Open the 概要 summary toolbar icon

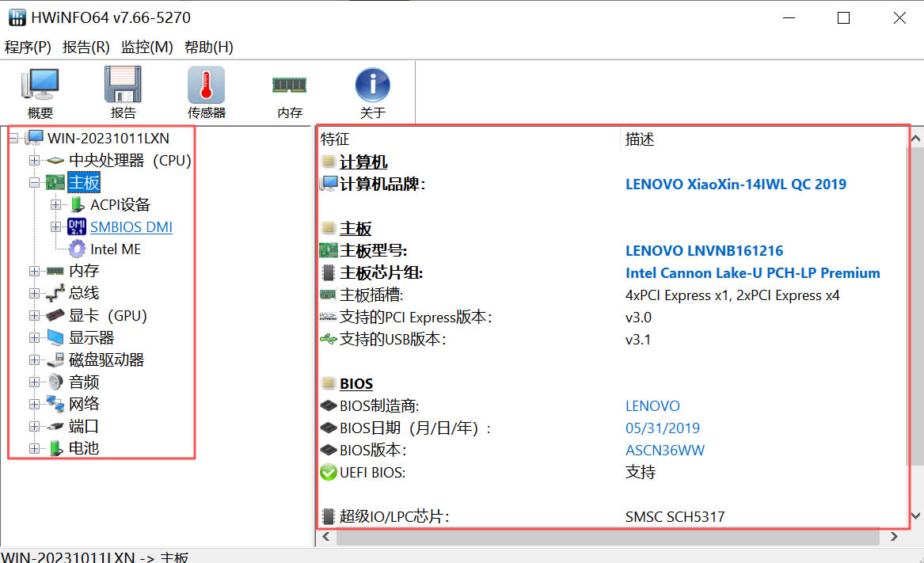(x=40, y=92)
